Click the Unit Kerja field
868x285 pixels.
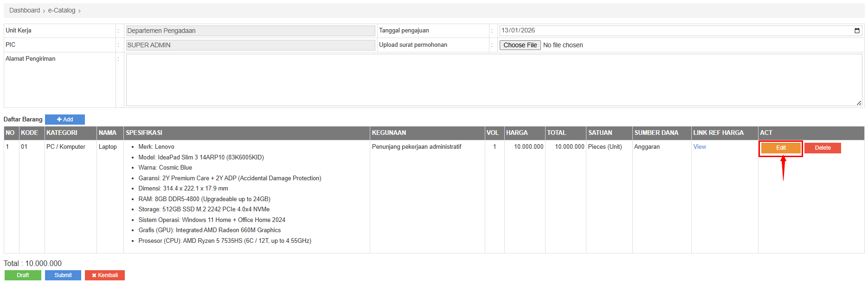click(251, 31)
